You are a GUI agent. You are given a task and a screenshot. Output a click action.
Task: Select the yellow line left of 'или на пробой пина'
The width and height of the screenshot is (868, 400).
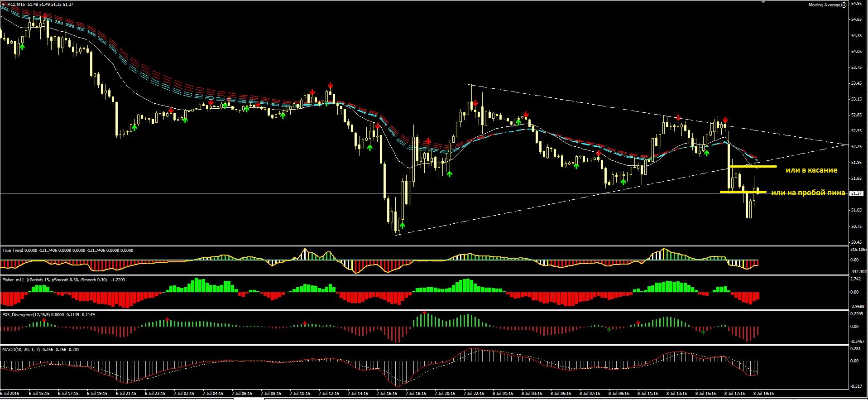[743, 192]
